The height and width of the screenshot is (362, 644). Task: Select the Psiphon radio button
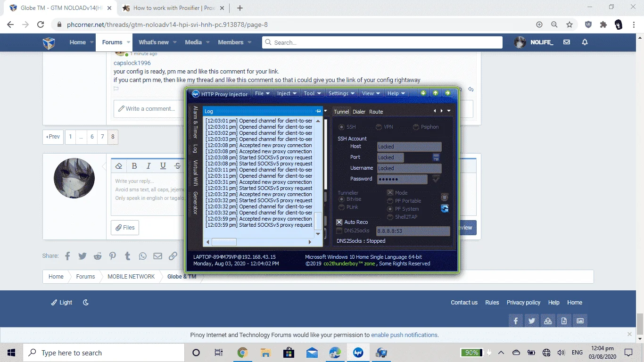[416, 127]
